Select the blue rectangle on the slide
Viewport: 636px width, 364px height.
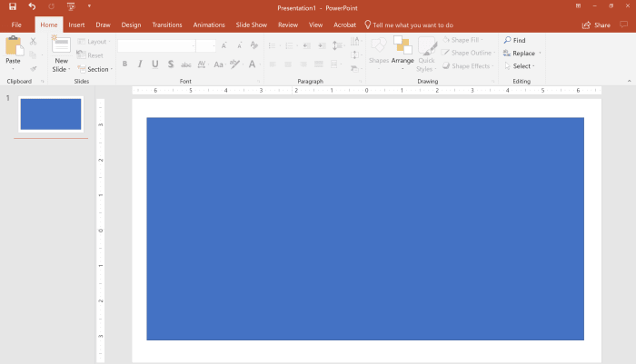coord(365,229)
